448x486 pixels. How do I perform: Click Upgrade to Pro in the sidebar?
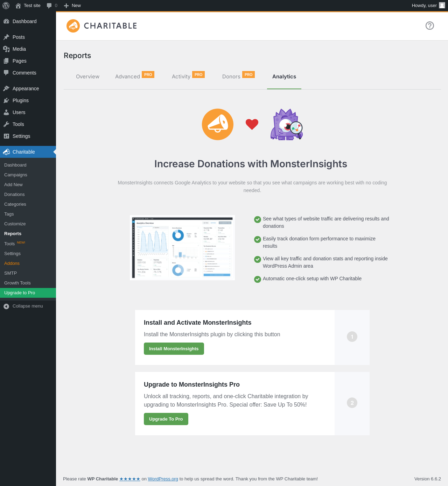[28, 293]
